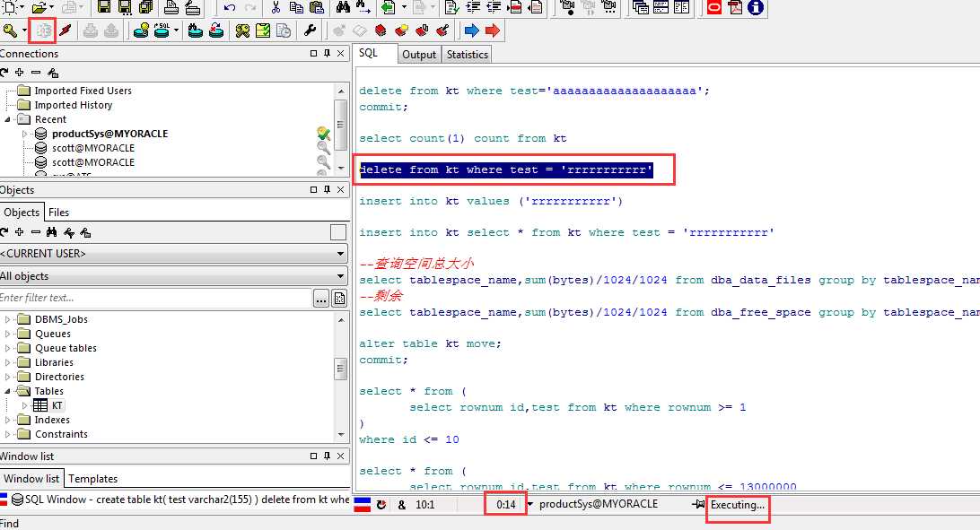Select the SQL Window entry in Window list
The height and width of the screenshot is (530, 980).
(x=175, y=500)
